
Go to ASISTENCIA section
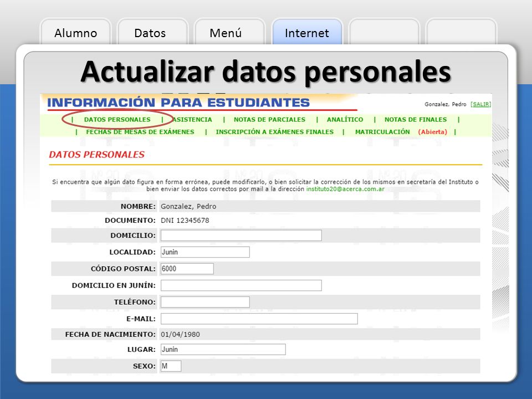192,120
